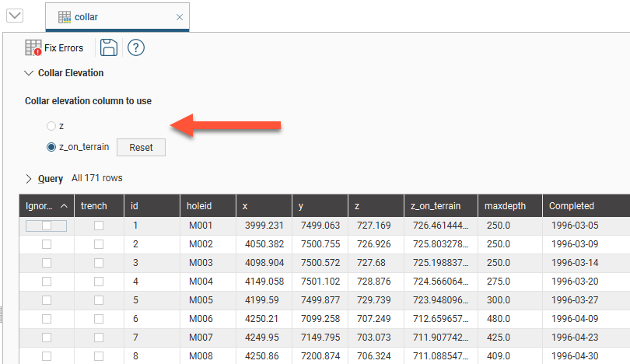The height and width of the screenshot is (364, 630).
Task: Open the tab list dropdown arrow
Action: coord(15,16)
